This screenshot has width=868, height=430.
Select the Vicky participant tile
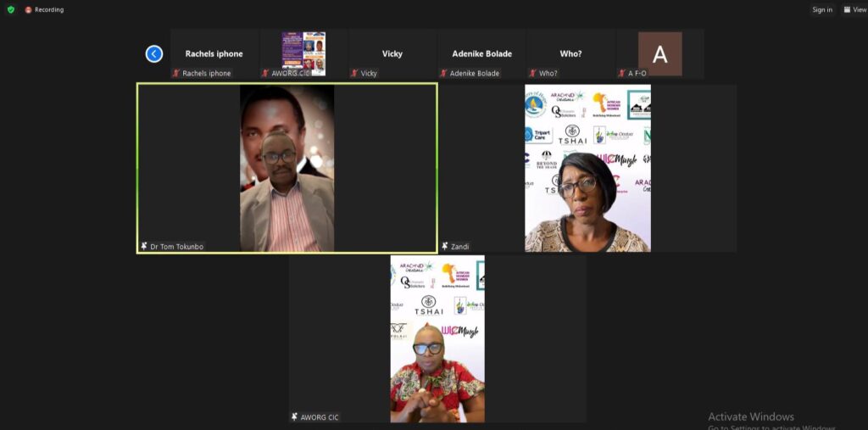392,53
